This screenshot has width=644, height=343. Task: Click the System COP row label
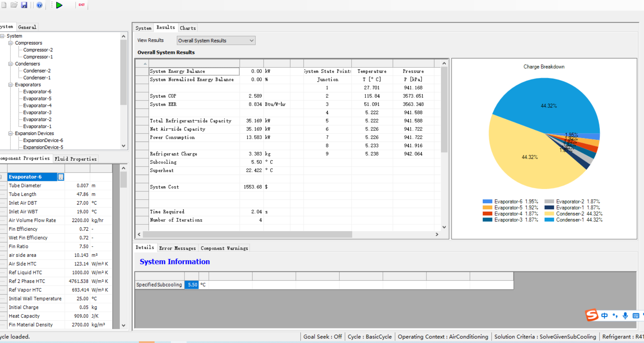(x=163, y=96)
